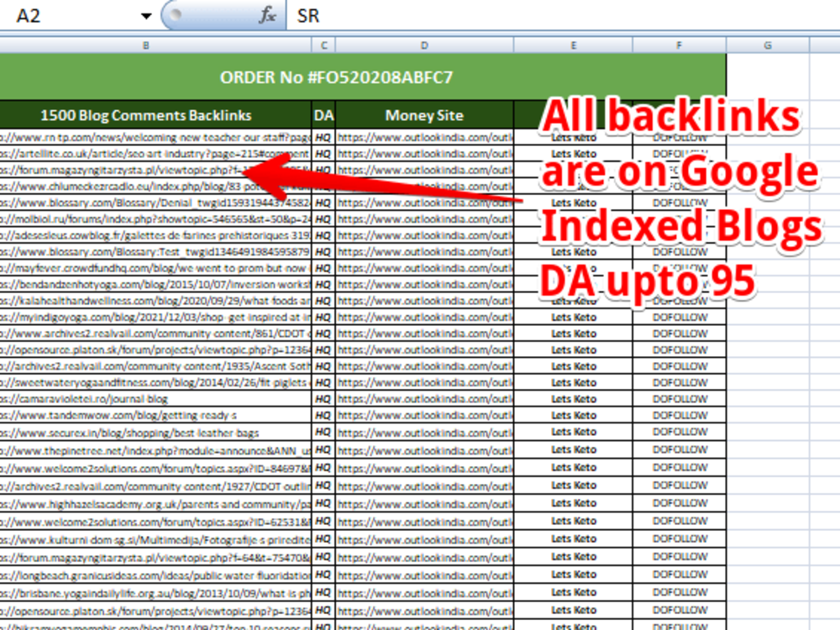This screenshot has width=840, height=630.
Task: Click the kulturni-dom-sg.si Multimedija Fotografije URL cell
Action: [x=155, y=539]
